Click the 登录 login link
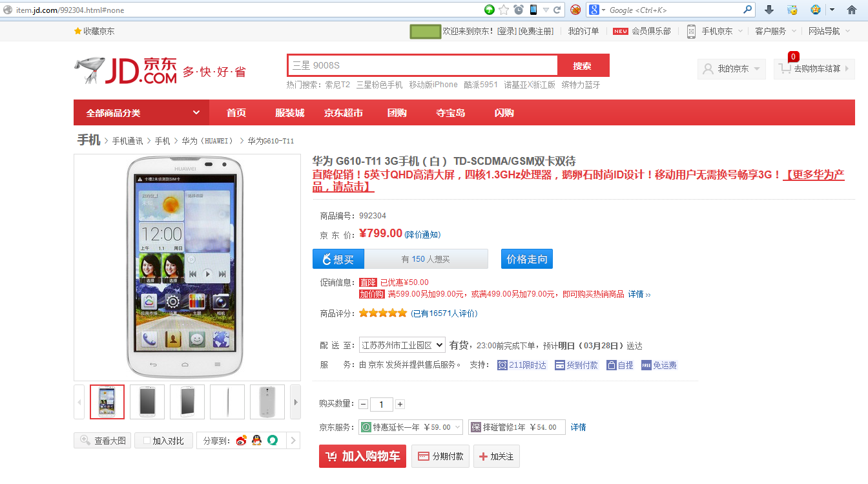The height and width of the screenshot is (484, 868). [x=507, y=31]
